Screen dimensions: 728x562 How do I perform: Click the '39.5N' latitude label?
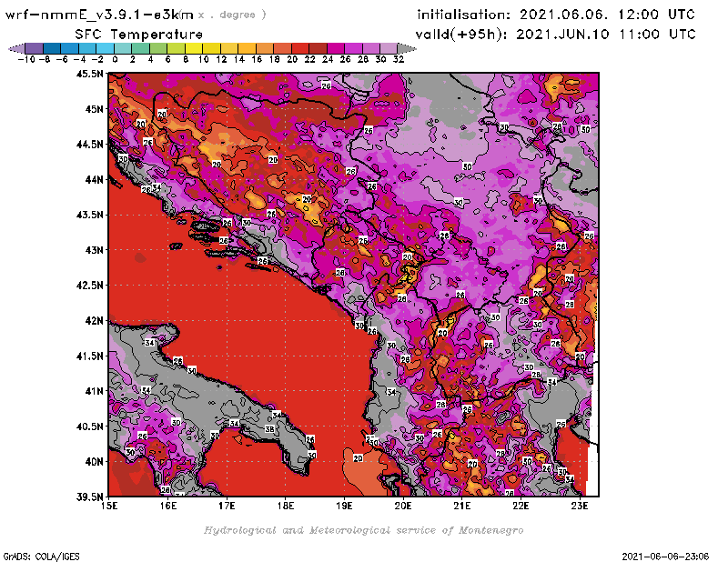pyautogui.click(x=89, y=497)
